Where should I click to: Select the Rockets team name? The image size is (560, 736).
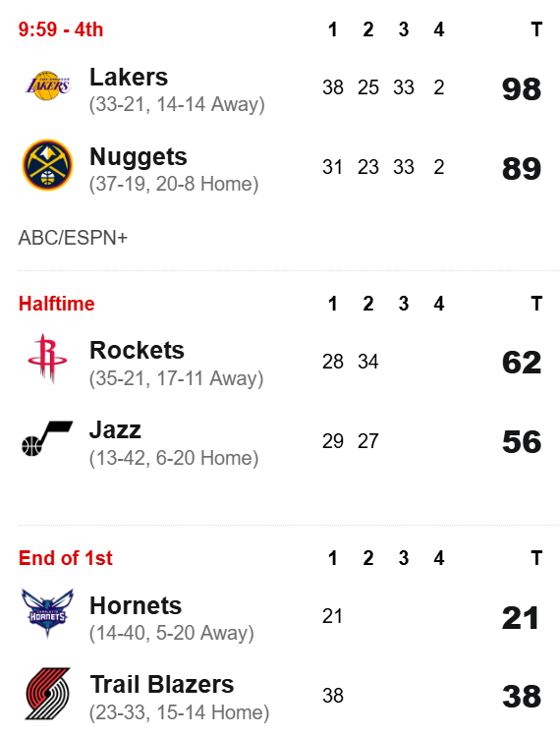(x=137, y=351)
